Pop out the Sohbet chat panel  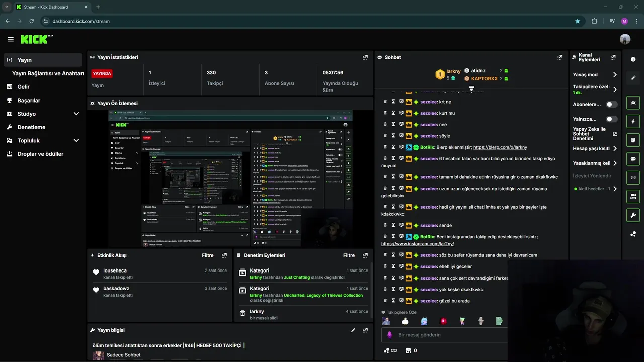pyautogui.click(x=560, y=57)
